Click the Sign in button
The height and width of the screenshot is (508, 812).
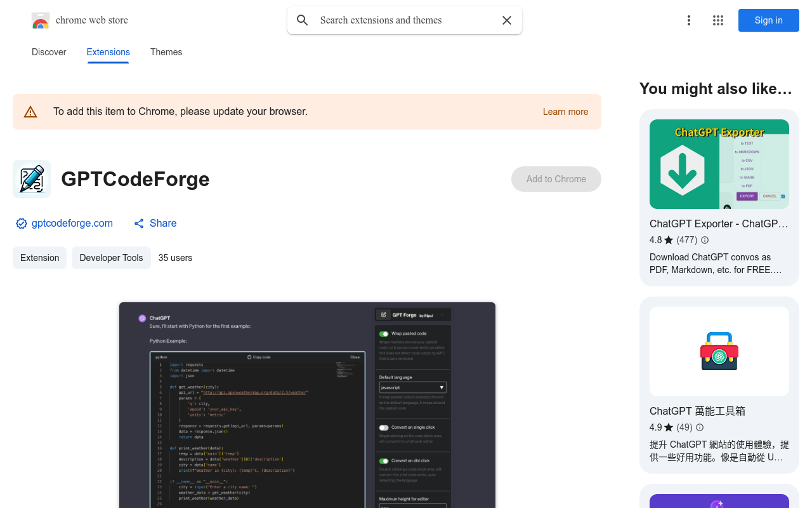coord(769,20)
